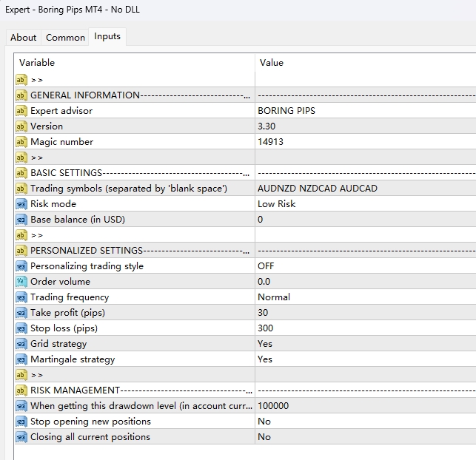Select 'GENERAL INFORMATION' section header text

coord(85,95)
